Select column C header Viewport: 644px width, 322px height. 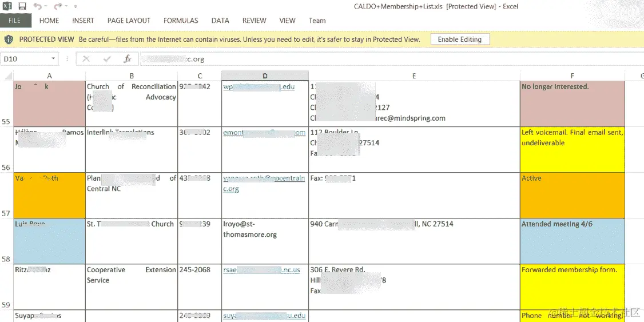click(200, 75)
